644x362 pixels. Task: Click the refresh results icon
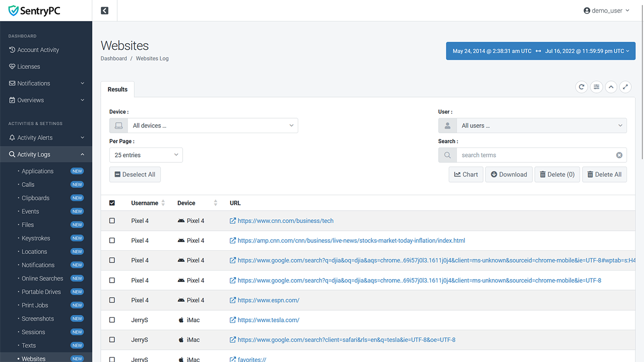tap(582, 87)
